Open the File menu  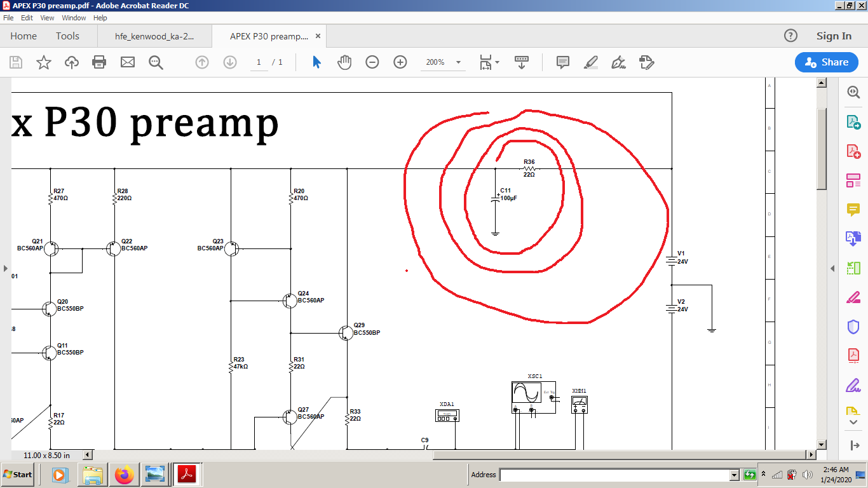click(8, 18)
